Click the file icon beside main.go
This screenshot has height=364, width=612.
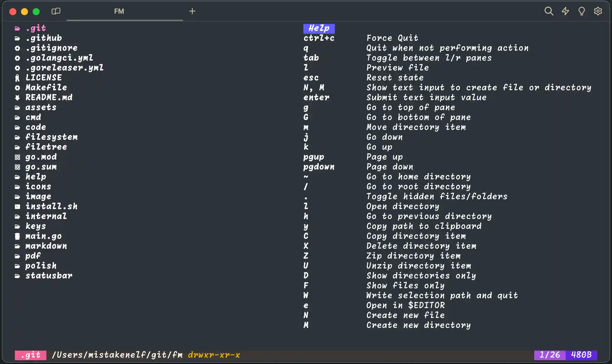pyautogui.click(x=17, y=236)
